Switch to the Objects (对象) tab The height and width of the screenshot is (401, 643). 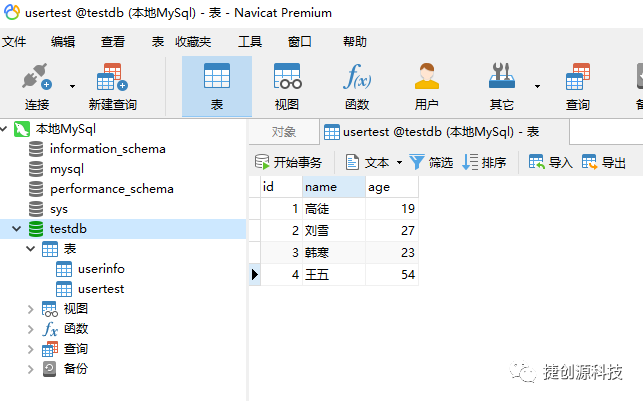point(284,132)
